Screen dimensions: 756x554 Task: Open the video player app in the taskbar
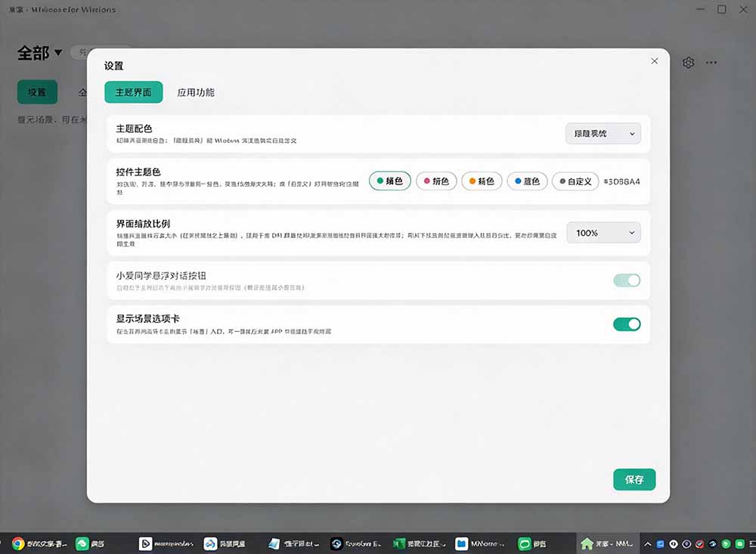(x=166, y=544)
